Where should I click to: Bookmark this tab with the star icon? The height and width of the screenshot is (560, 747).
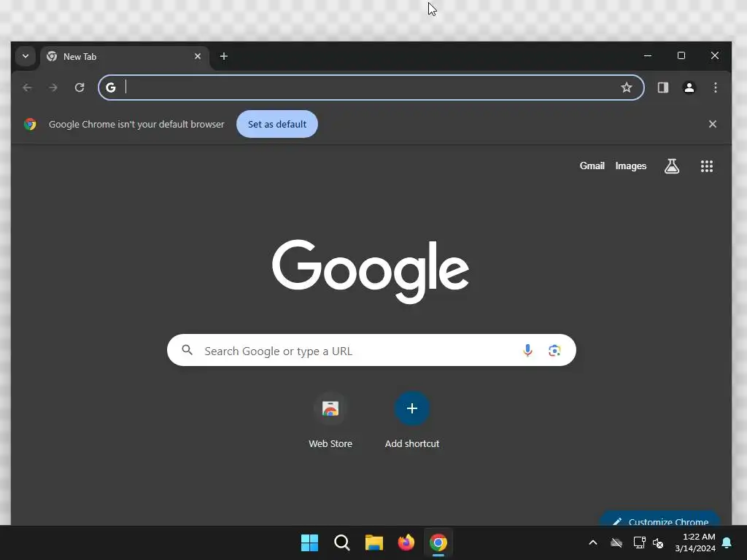[x=627, y=87]
